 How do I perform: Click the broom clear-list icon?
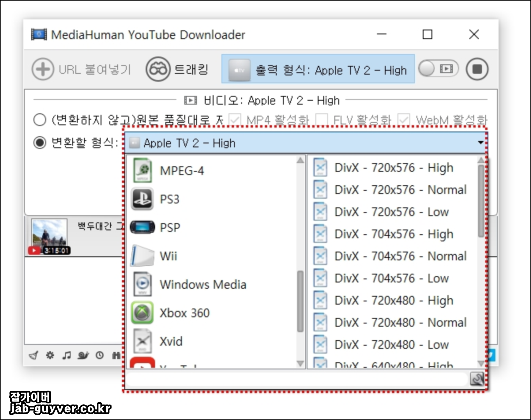click(34, 355)
